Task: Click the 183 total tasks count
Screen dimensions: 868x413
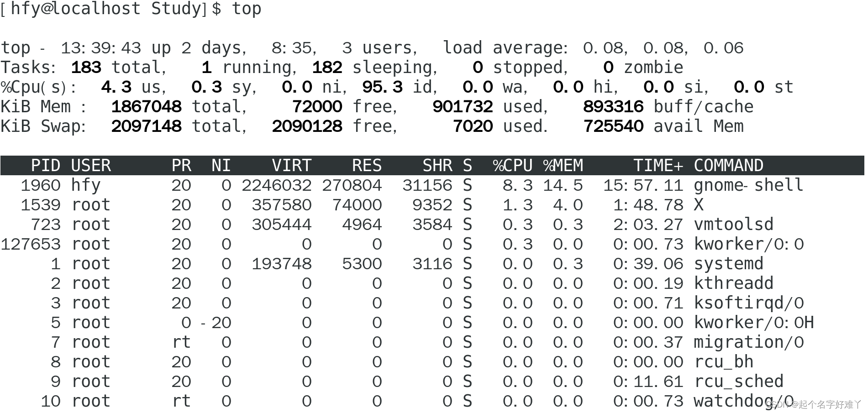Action: click(86, 68)
